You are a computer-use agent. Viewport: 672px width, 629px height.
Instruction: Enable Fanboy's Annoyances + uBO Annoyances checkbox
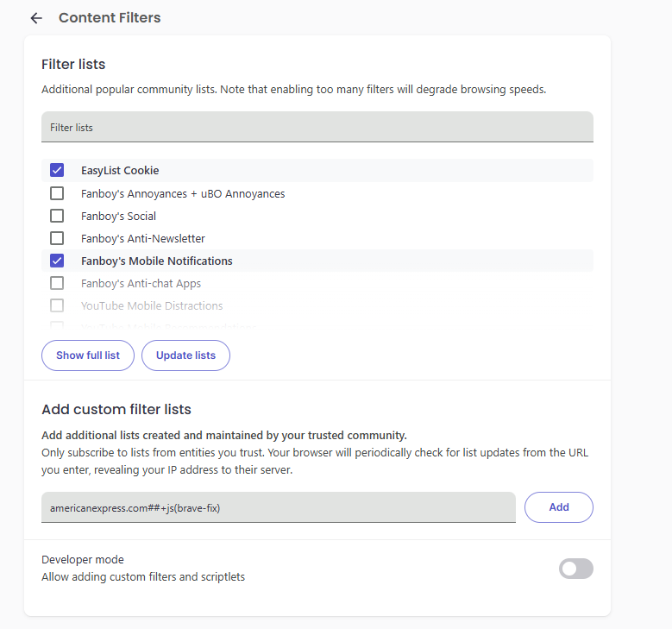57,193
